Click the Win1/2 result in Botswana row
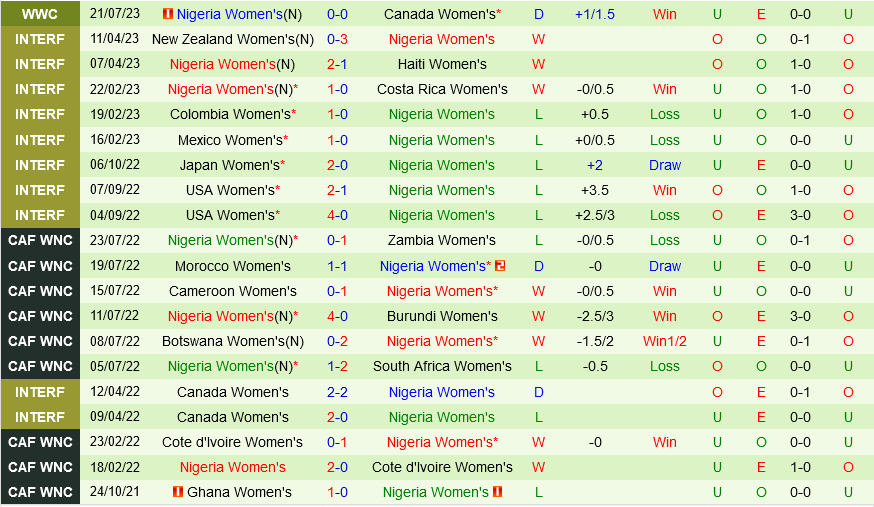The height and width of the screenshot is (507, 874). (x=664, y=341)
